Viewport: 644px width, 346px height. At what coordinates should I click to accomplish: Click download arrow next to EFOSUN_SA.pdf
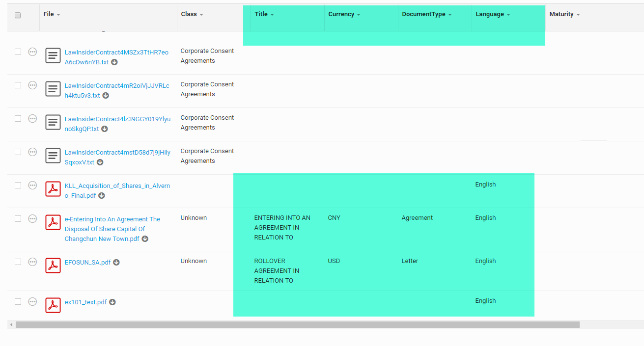116,263
